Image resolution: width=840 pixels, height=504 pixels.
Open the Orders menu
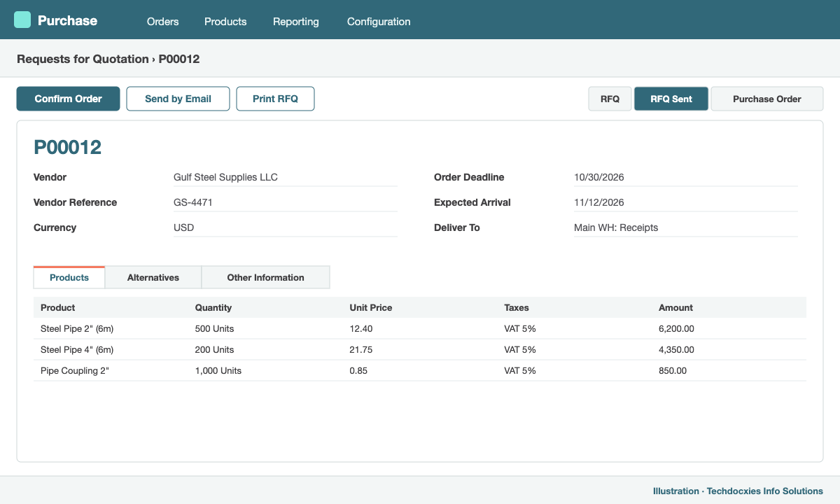(162, 22)
